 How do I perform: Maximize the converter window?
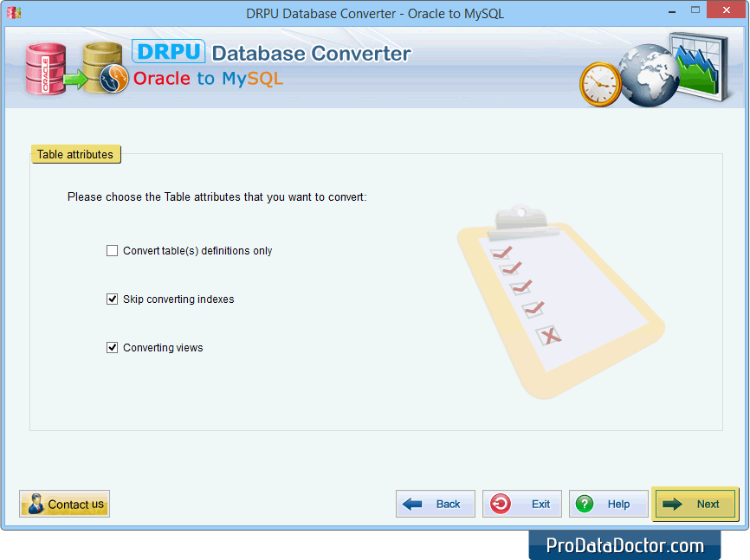click(695, 10)
